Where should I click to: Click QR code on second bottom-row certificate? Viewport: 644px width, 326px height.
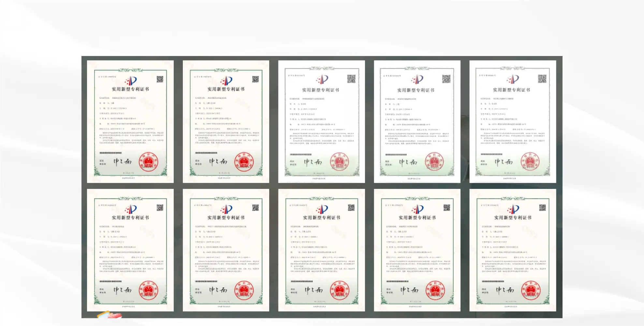tap(256, 208)
